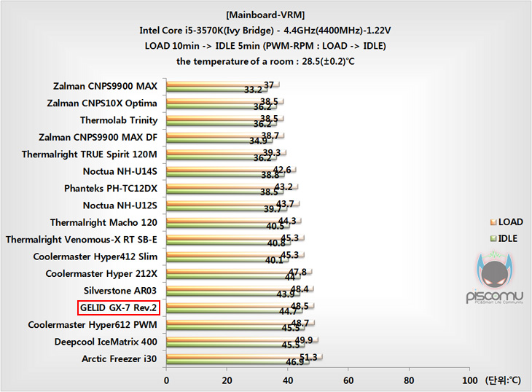Click the 39.3 value for TRUE Spirit 120M
The height and width of the screenshot is (392, 532).
point(272,153)
